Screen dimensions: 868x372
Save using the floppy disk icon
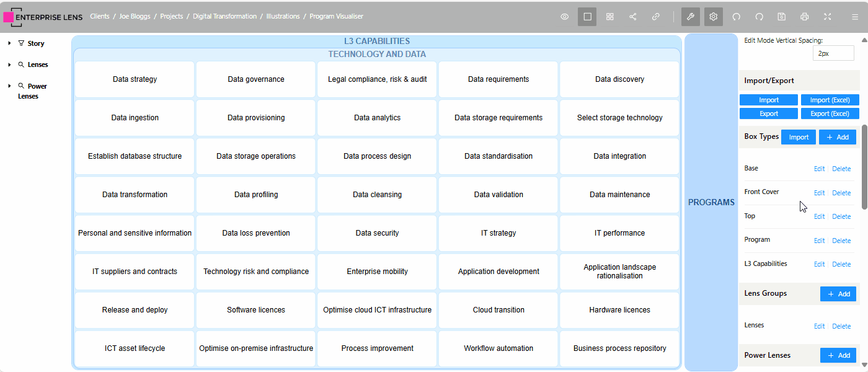coord(782,17)
